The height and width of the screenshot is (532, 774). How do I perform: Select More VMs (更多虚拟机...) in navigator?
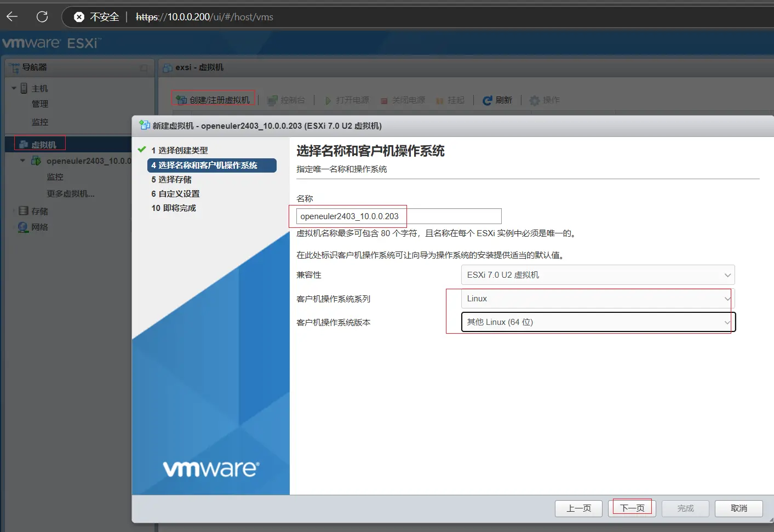pos(71,194)
